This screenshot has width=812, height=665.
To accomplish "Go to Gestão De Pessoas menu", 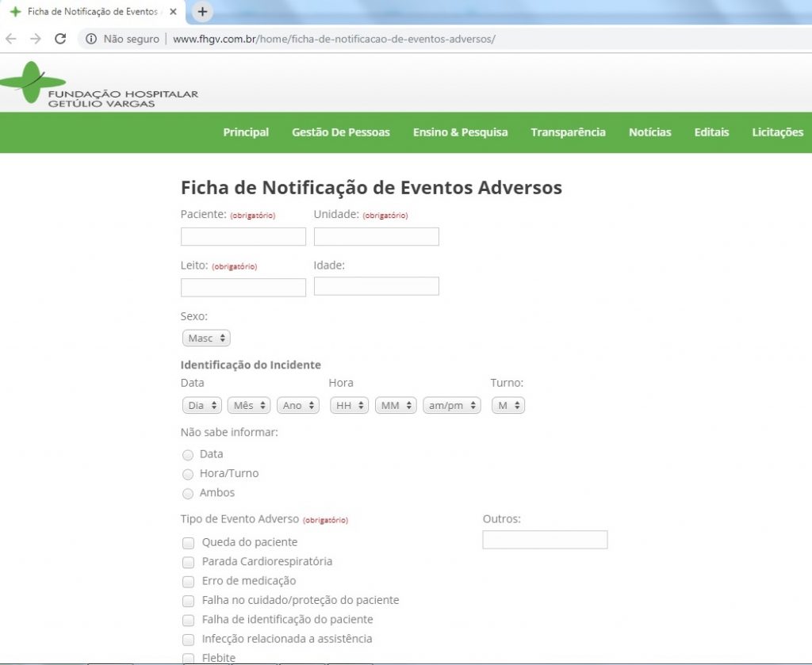I will (340, 132).
